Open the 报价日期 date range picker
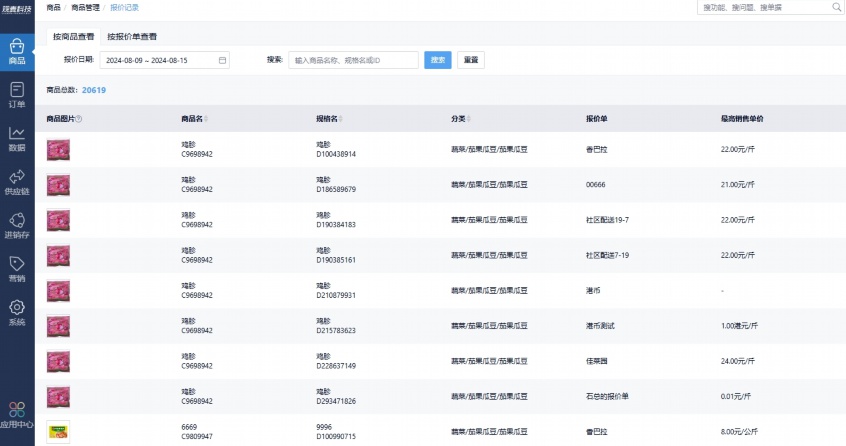Viewport: 846px width, 446px height. (165, 60)
